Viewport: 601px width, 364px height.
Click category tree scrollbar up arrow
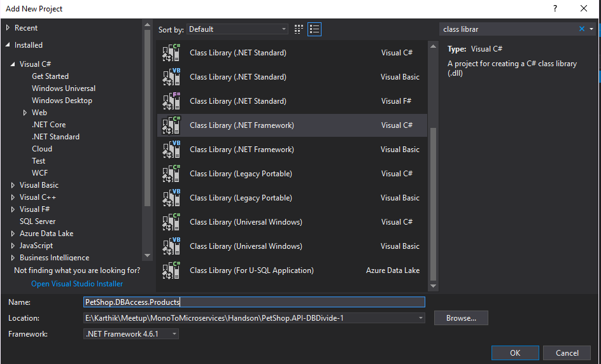point(147,25)
